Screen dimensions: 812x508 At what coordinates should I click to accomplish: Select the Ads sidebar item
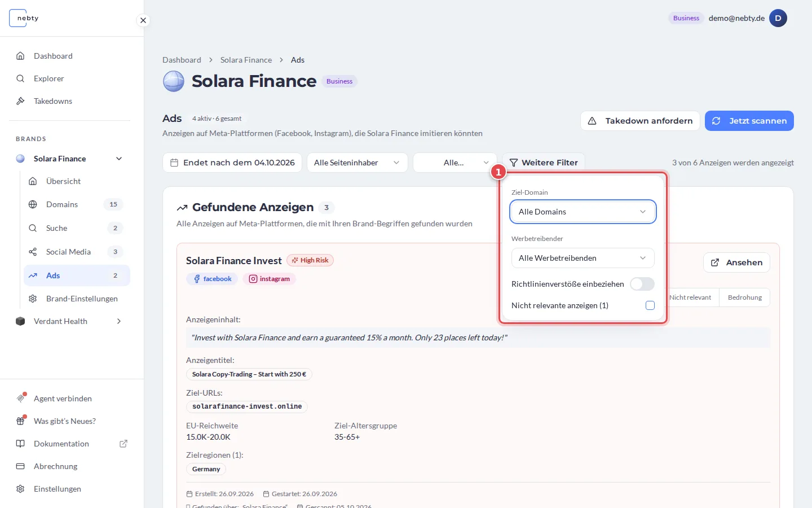[77, 275]
